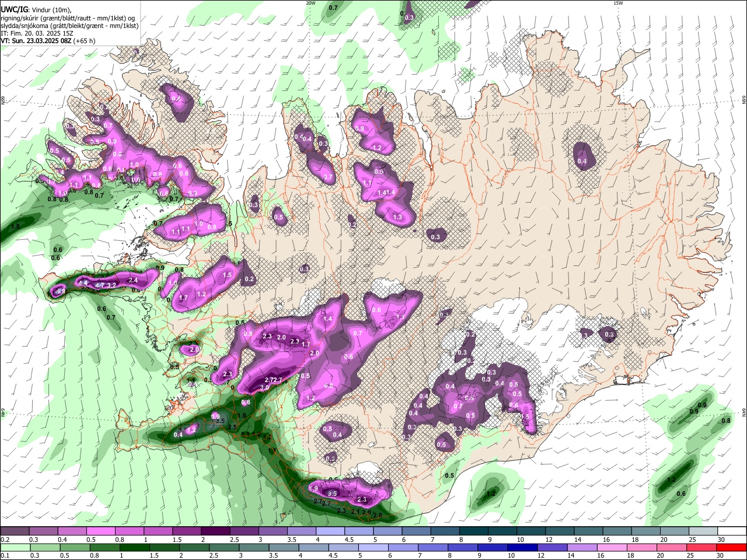
Task: Pick the pale gray 25–30 snow scale swatch
Action: click(703, 531)
